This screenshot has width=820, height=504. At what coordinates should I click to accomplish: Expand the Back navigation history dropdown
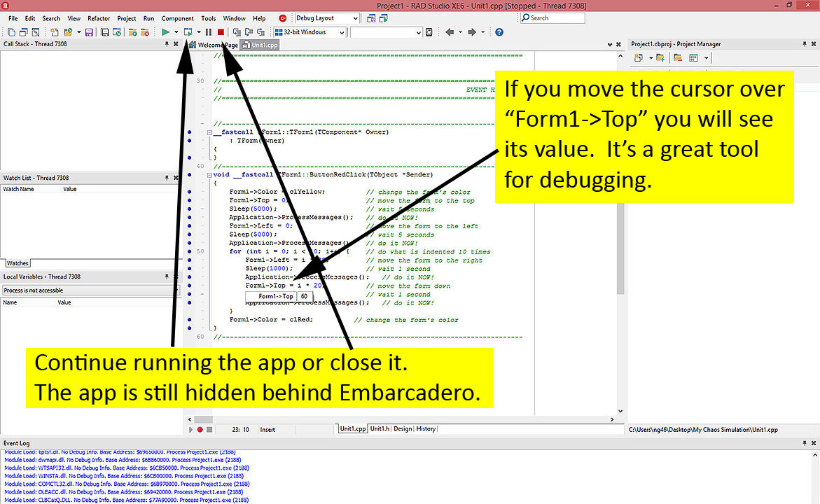[460, 32]
